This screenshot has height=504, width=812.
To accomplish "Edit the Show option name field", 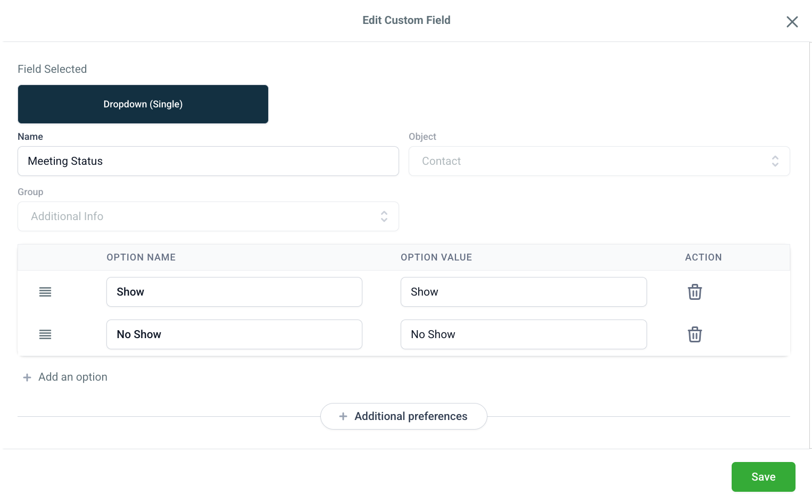I will coord(234,292).
